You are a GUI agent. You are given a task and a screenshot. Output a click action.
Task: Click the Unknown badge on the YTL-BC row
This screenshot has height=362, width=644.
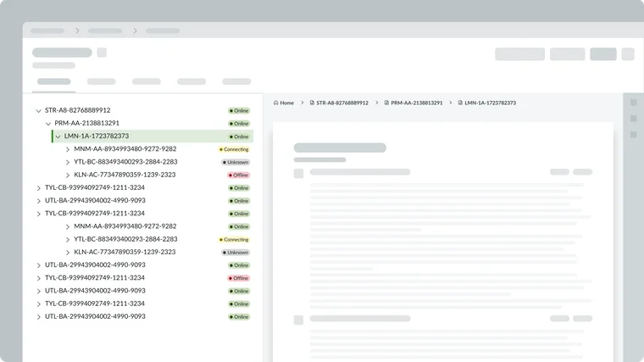236,162
